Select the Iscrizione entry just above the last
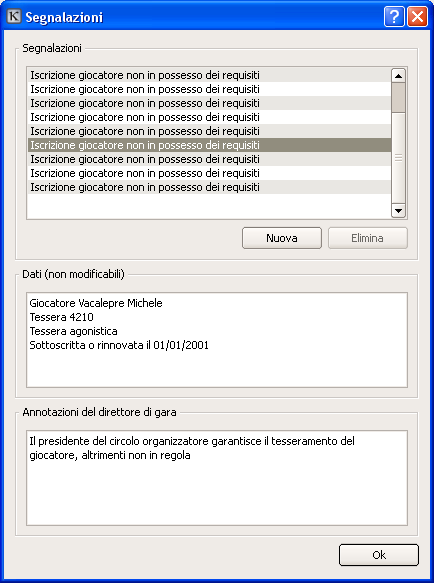 pos(209,173)
